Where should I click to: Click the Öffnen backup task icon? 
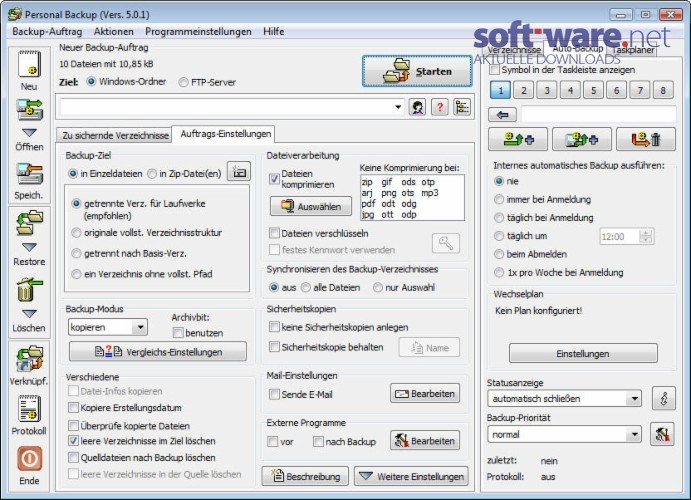(29, 110)
